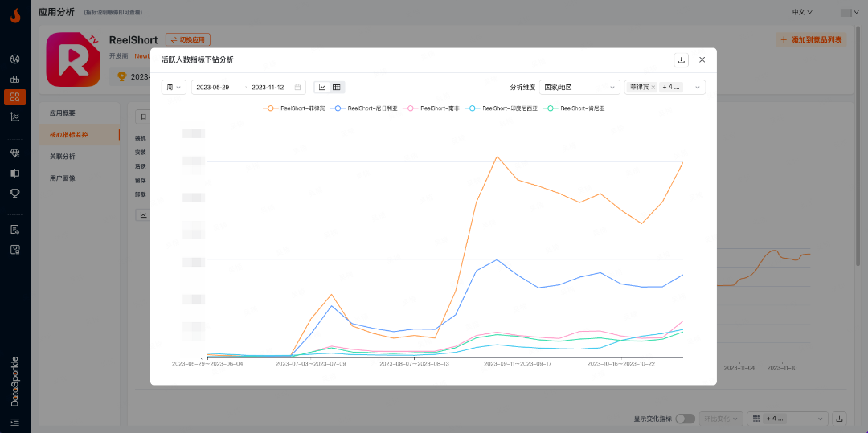Viewport: 868px width, 433px height.
Task: Toggle ReelShort-菲律宾 legend series visibility
Action: point(293,108)
